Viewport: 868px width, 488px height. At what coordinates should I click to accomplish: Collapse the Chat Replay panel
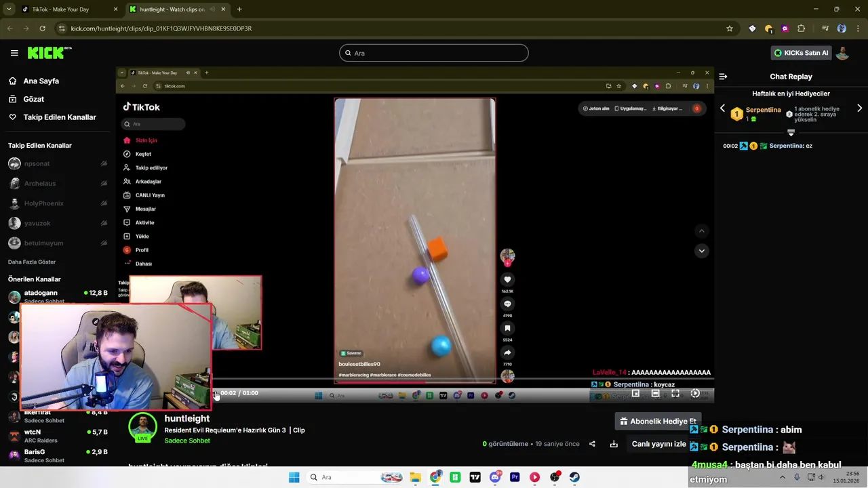click(723, 77)
